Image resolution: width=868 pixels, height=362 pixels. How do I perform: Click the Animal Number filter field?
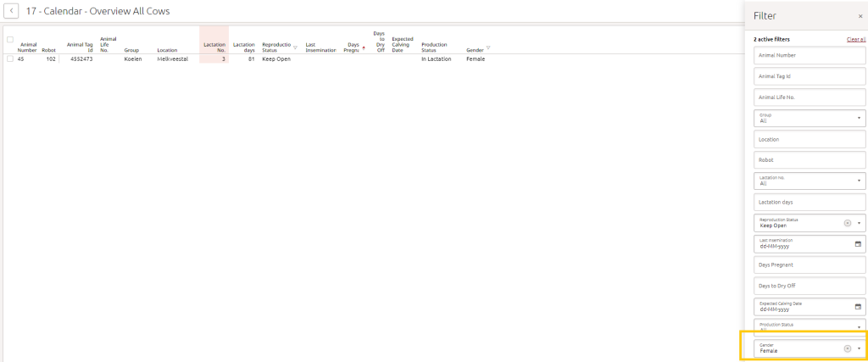[810, 55]
